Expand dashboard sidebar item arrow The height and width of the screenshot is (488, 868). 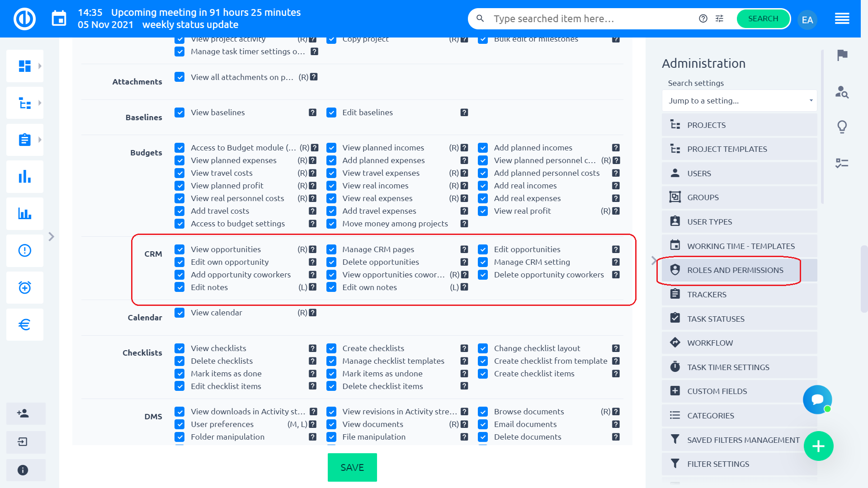pos(40,66)
